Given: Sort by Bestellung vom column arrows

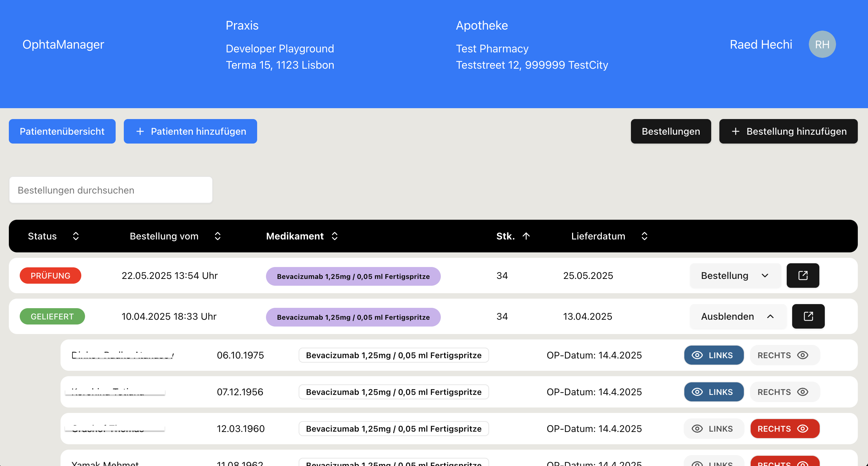Looking at the screenshot, I should pos(218,236).
